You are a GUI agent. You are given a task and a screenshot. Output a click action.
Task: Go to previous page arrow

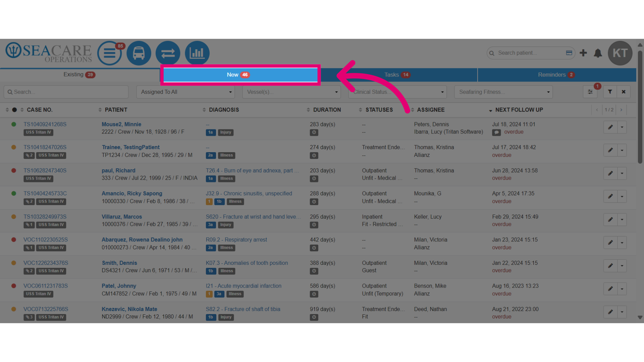click(x=597, y=110)
